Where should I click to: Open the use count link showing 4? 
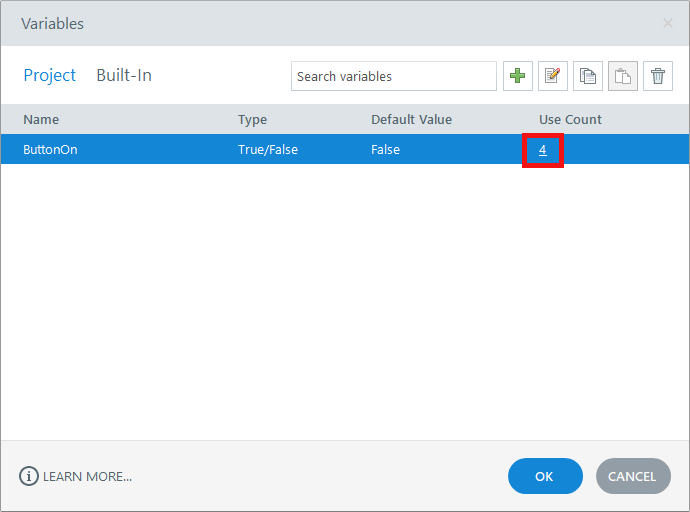(543, 150)
